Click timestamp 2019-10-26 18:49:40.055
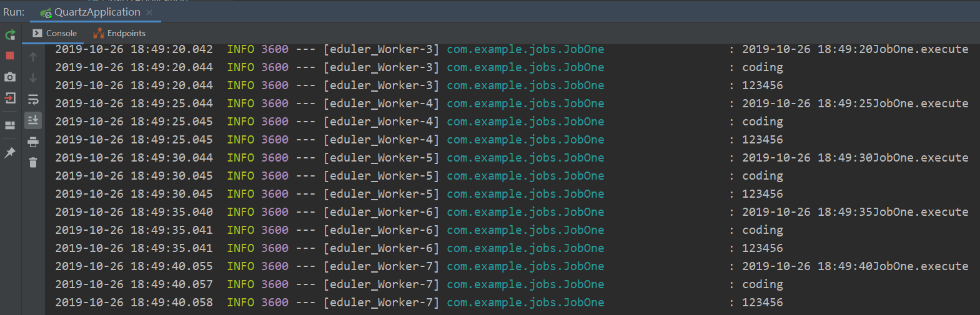This screenshot has width=980, height=315. 134,266
